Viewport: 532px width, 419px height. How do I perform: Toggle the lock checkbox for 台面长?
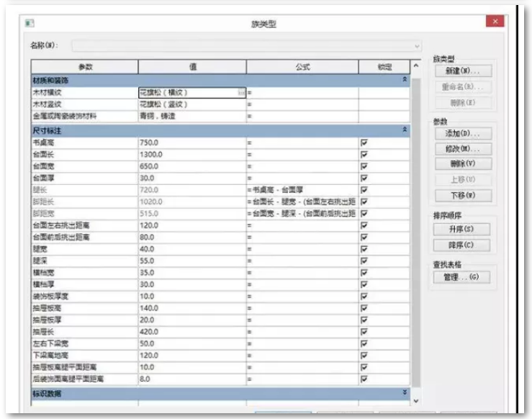364,154
